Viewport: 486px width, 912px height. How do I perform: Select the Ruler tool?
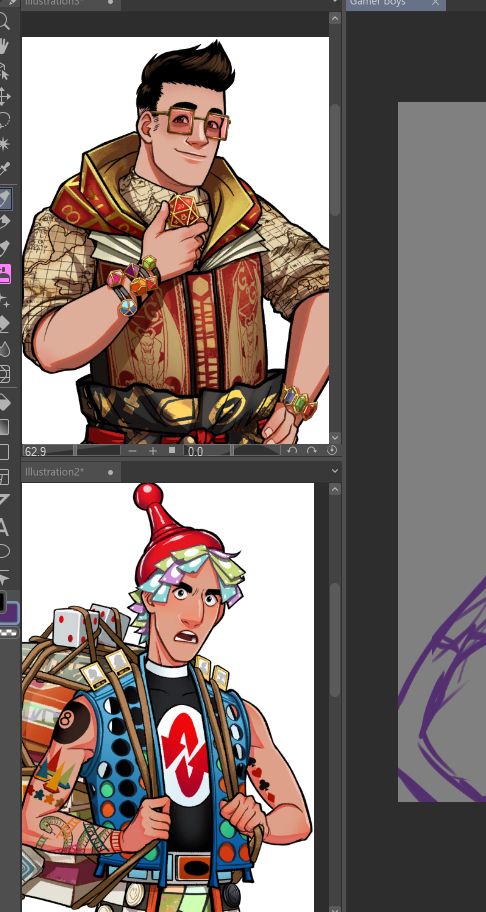[x=5, y=501]
